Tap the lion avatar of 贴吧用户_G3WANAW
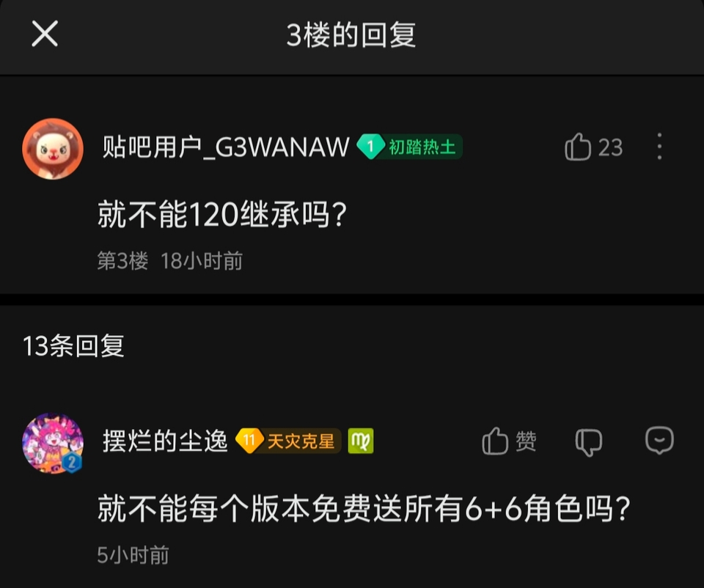Screen dimensions: 704x588 53,149
